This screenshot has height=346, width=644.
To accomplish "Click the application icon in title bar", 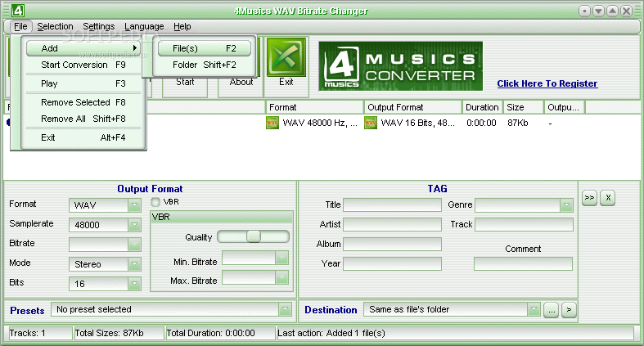I will (x=17, y=11).
